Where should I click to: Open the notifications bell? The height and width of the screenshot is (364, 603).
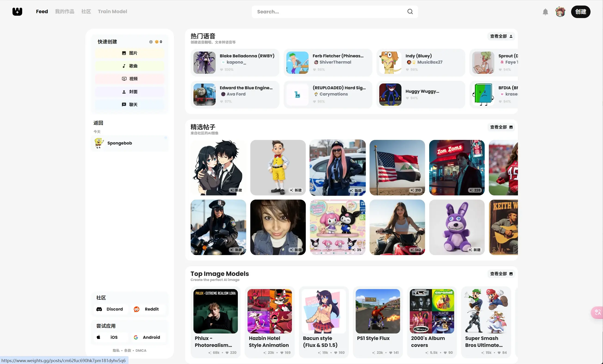pos(545,12)
